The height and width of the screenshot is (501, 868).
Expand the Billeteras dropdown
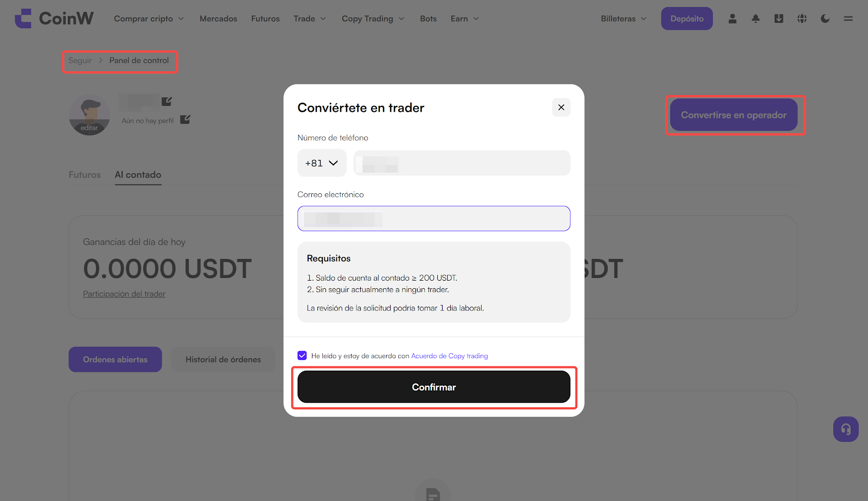coord(623,18)
